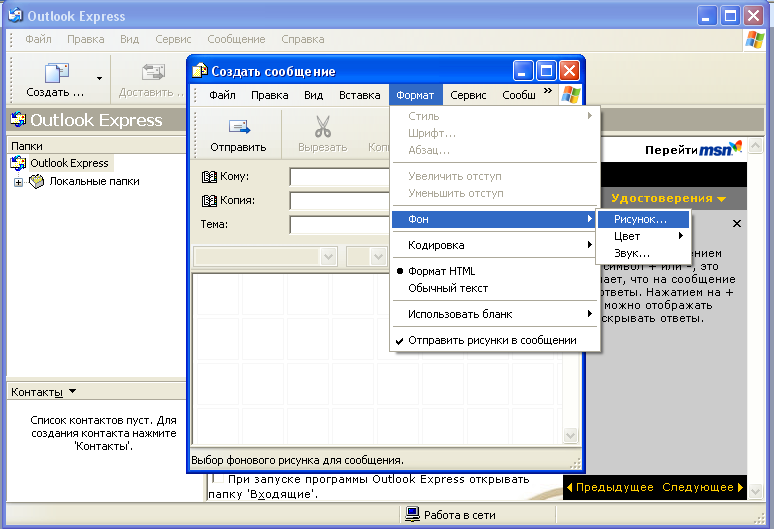Open the Файл menu in compose window
This screenshot has width=774, height=529.
[x=222, y=95]
